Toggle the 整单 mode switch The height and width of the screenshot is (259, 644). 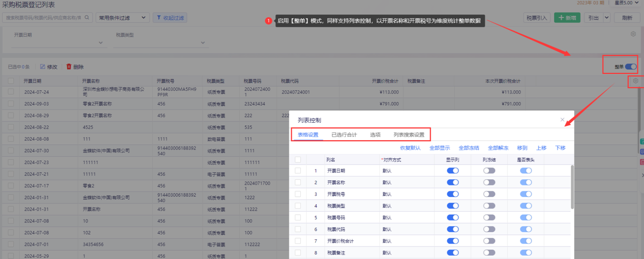pos(631,67)
